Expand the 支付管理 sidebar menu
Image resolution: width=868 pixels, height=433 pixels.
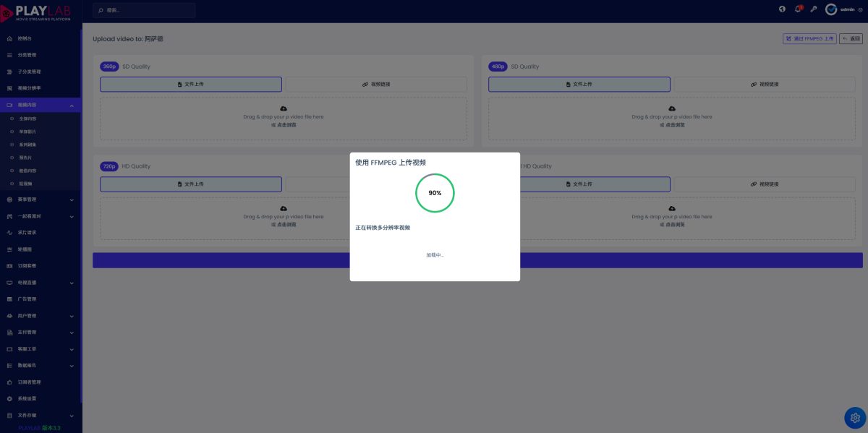click(x=72, y=333)
